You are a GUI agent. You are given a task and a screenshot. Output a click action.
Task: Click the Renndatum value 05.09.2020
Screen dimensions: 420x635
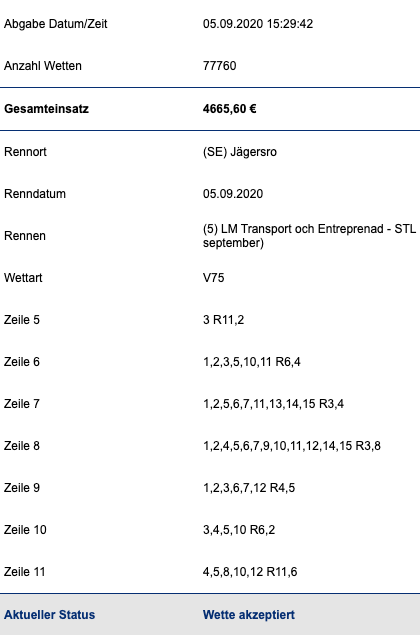(x=233, y=194)
